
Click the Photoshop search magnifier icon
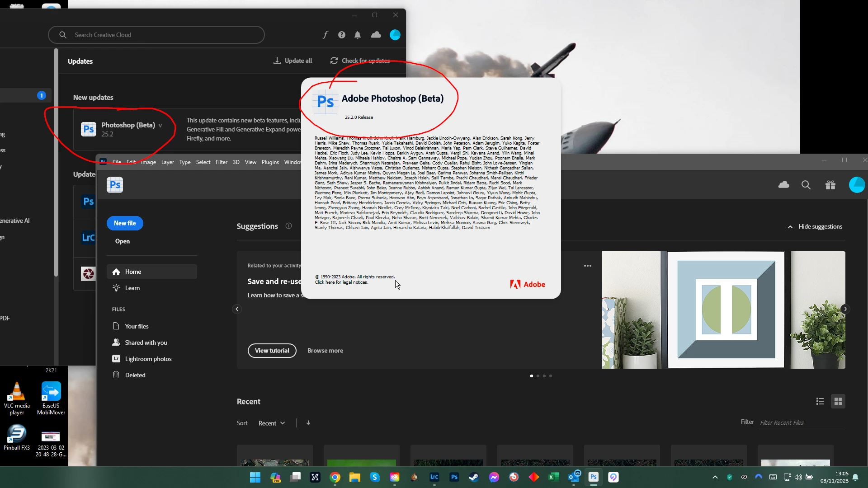click(x=806, y=185)
